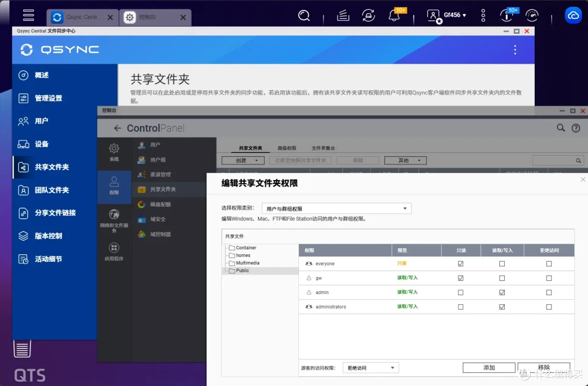Open 分享文件链接 in Qsync sidebar
Image resolution: width=588 pixels, height=386 pixels.
[54, 213]
